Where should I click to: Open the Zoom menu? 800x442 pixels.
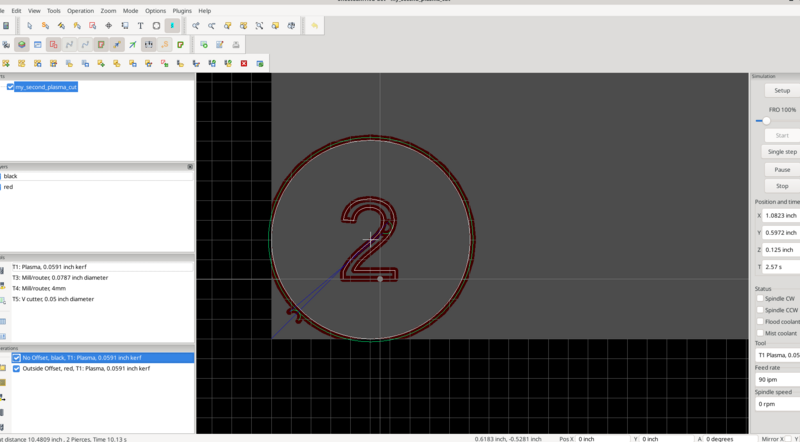[108, 11]
